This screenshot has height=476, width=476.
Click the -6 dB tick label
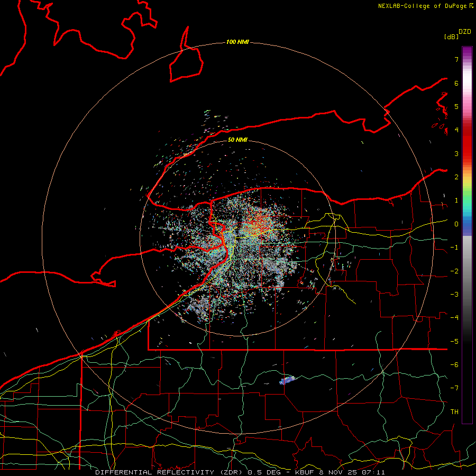coord(454,364)
